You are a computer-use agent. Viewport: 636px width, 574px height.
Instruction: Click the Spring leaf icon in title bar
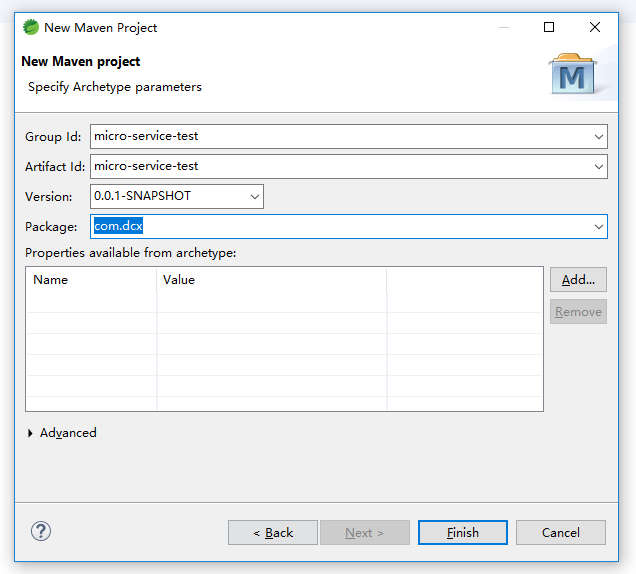31,27
